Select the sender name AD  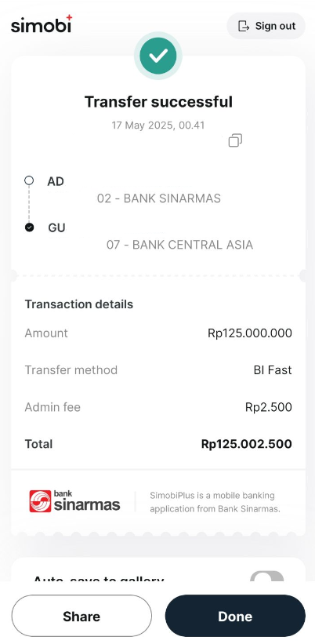[x=56, y=181]
